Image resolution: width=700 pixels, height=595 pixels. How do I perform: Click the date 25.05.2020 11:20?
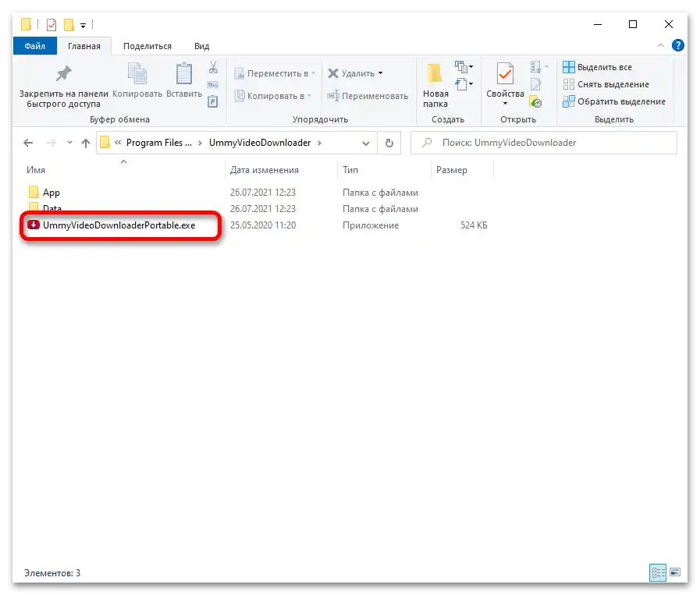tap(263, 225)
